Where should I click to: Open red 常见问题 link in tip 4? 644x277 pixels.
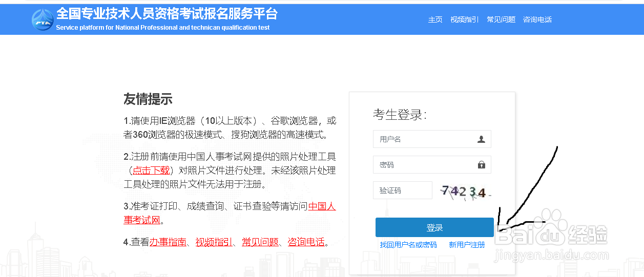tap(260, 242)
